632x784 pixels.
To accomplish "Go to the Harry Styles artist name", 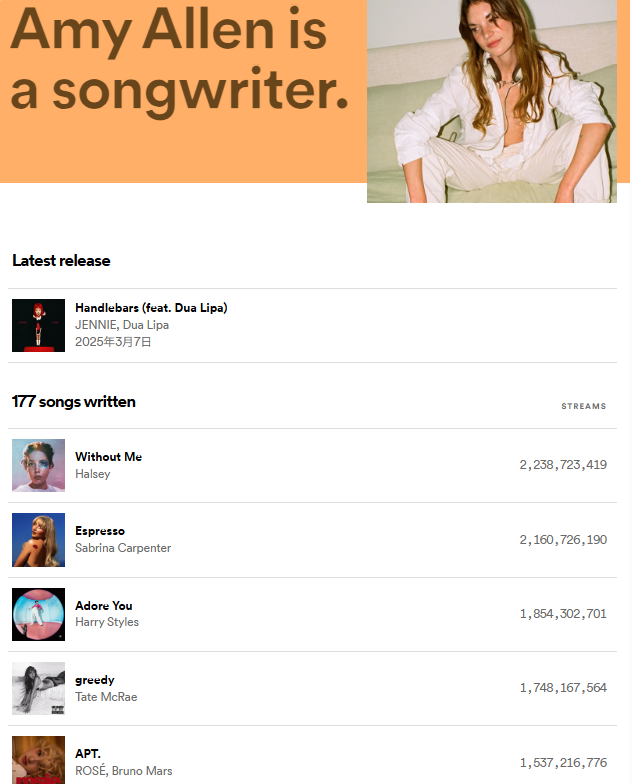I will pos(107,622).
